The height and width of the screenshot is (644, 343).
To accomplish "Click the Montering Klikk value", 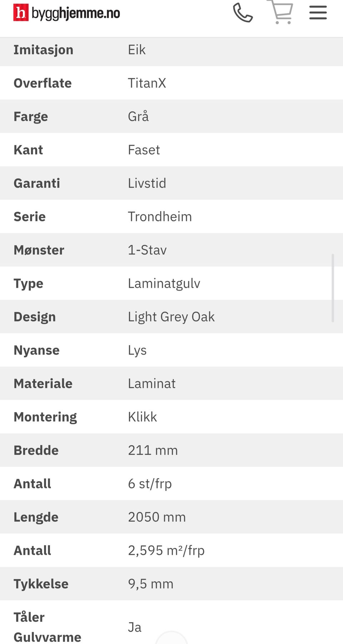I will pos(142,417).
